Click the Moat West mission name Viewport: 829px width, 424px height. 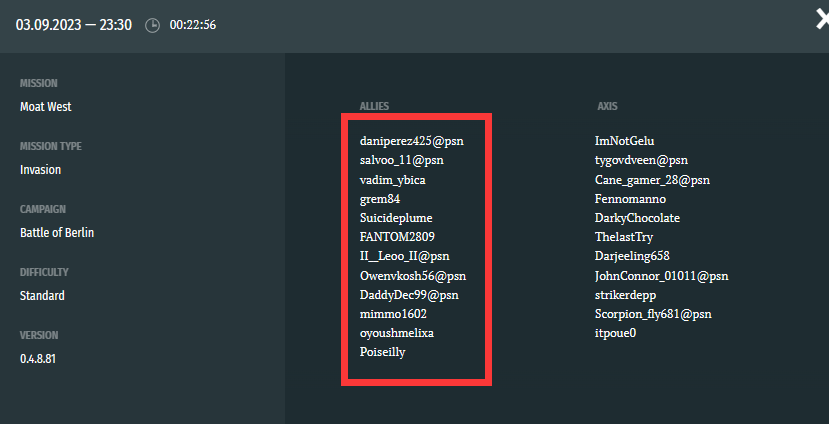tap(46, 107)
